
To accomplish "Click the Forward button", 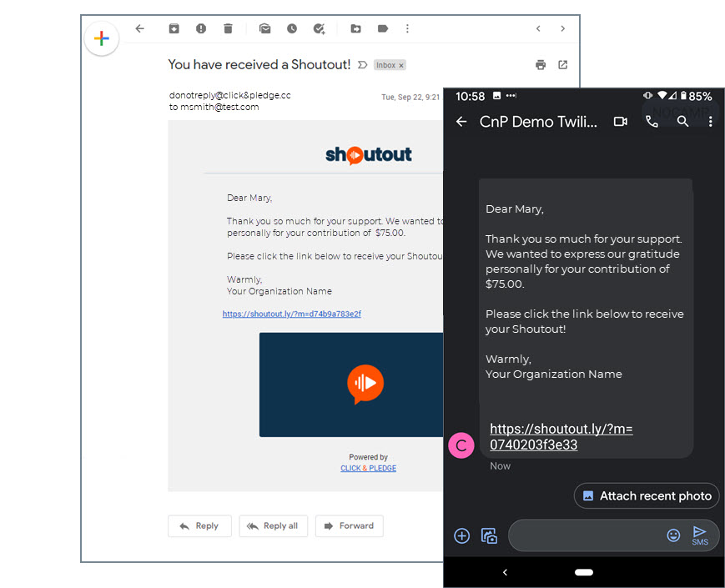I will point(350,526).
